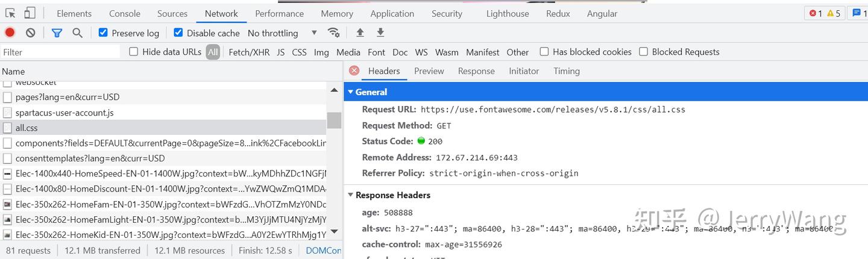Click the import HAR upload icon

(x=360, y=33)
